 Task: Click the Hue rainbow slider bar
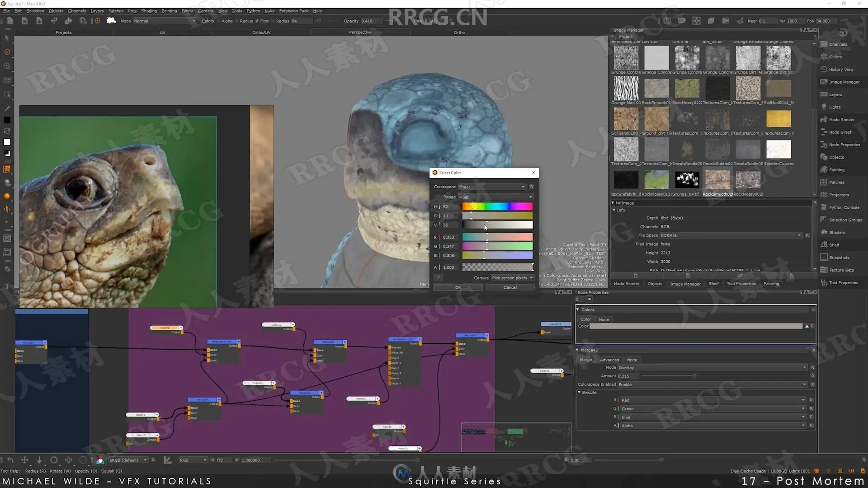(x=497, y=206)
